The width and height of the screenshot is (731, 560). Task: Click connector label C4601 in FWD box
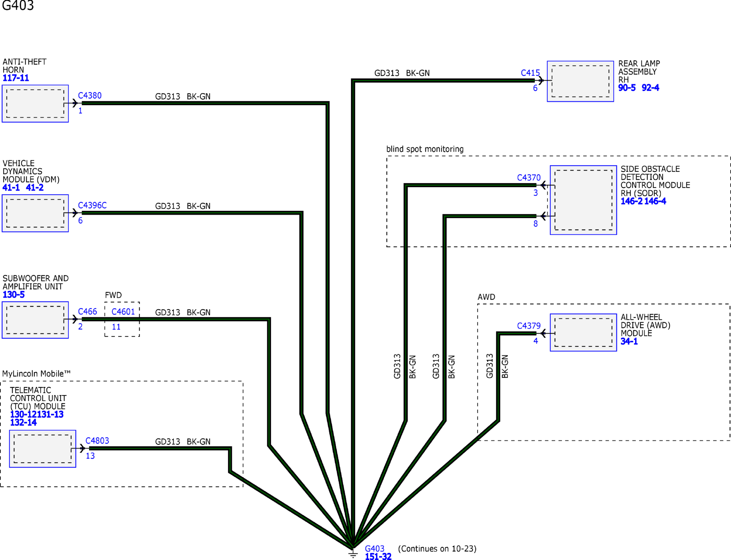coord(123,312)
